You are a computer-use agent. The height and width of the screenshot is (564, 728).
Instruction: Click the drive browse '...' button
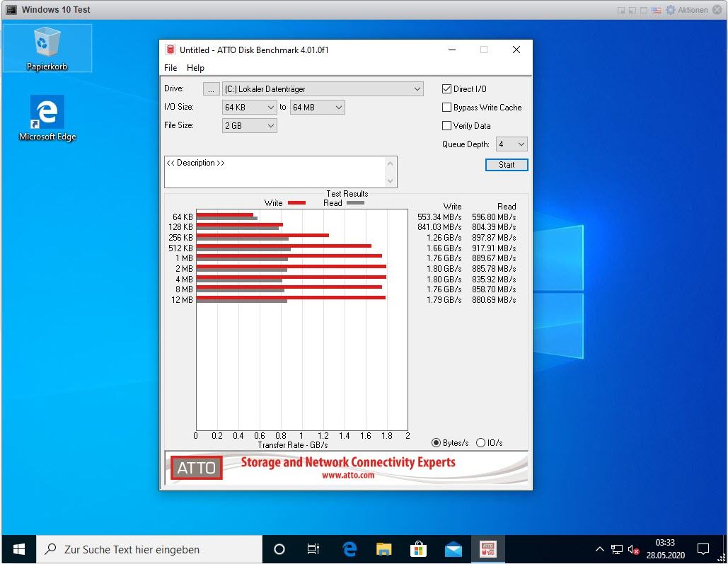coord(212,89)
